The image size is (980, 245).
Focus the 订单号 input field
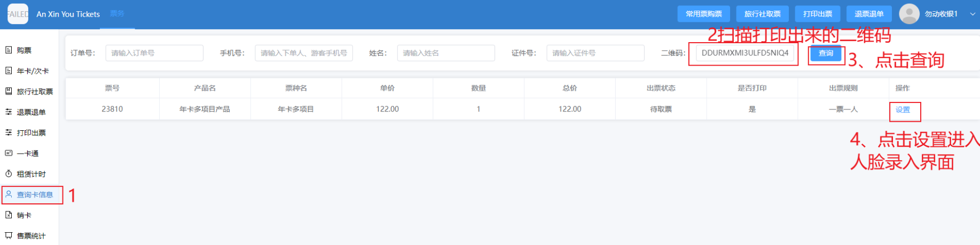pyautogui.click(x=154, y=53)
